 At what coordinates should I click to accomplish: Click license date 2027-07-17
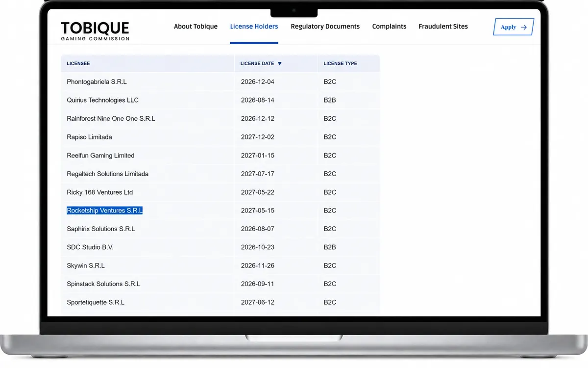coord(258,174)
